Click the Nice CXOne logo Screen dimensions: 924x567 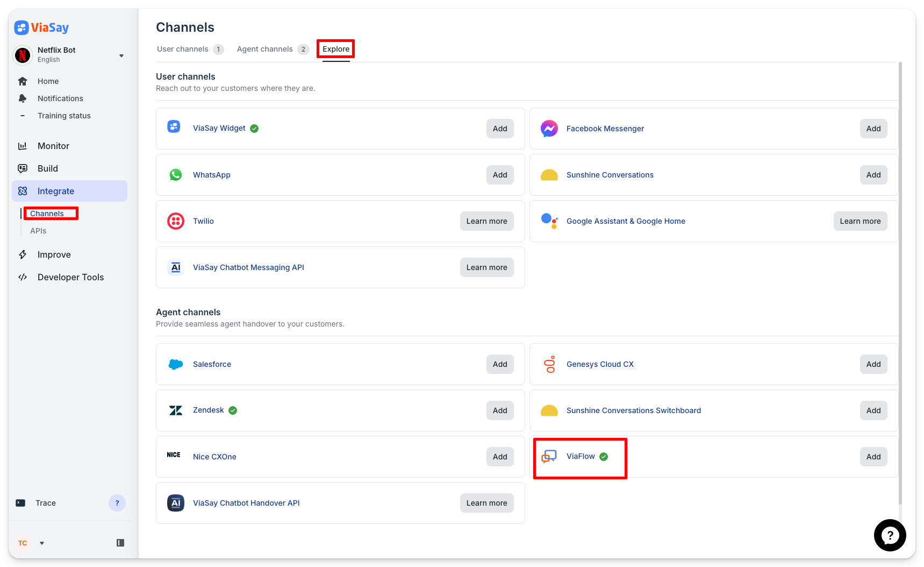[x=174, y=455]
